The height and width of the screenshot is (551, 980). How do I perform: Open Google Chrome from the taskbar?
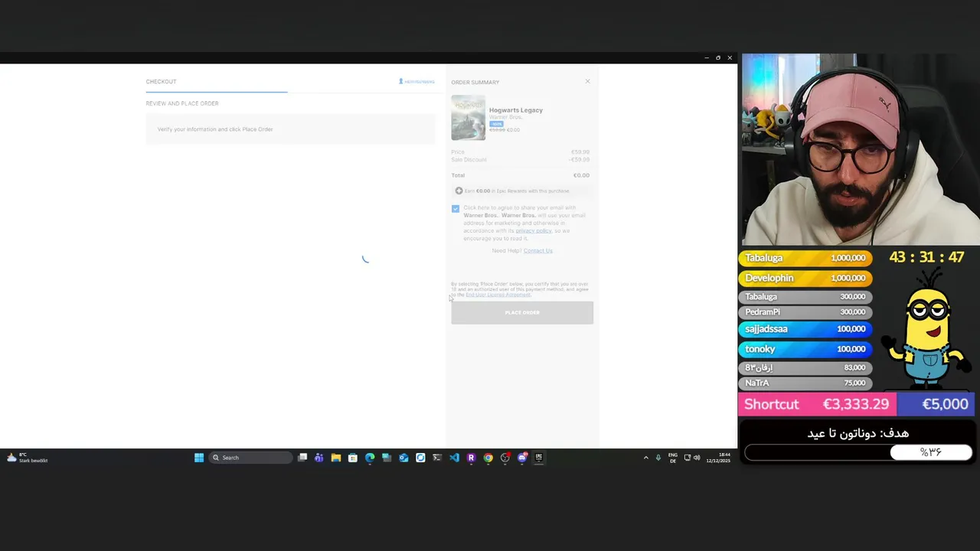pos(488,458)
